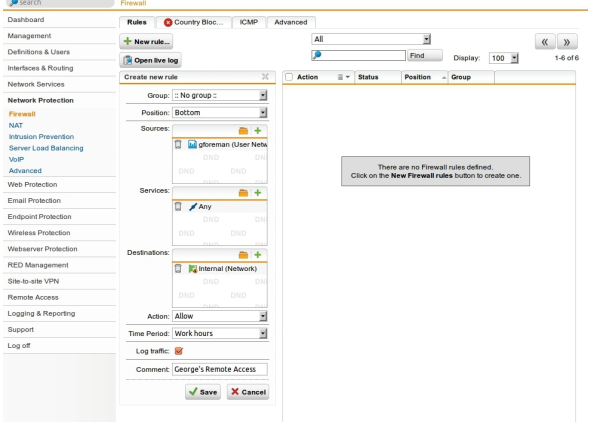This screenshot has height=429, width=596.
Task: Remove Any service with trash icon
Action: click(x=178, y=206)
